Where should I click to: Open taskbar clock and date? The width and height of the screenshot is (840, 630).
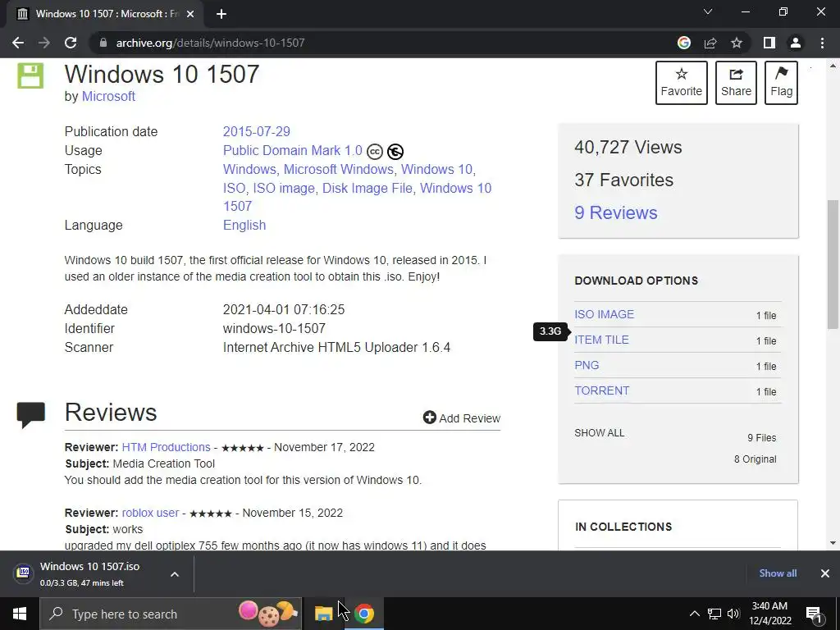coord(769,614)
